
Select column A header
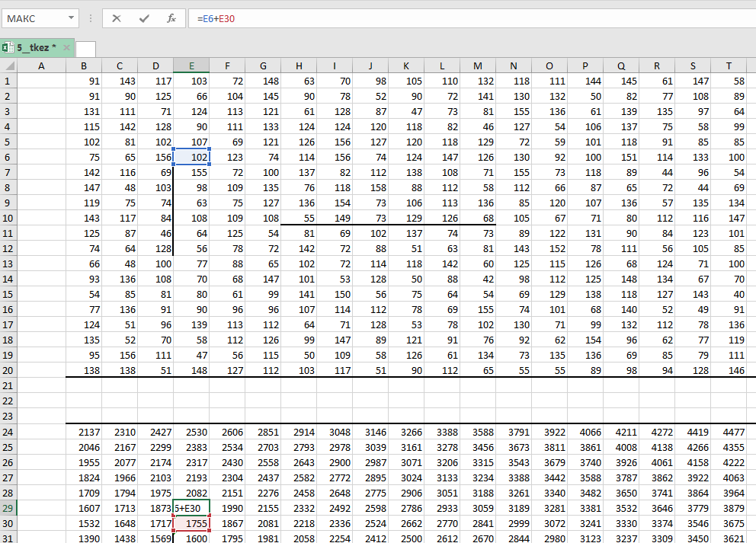click(41, 66)
